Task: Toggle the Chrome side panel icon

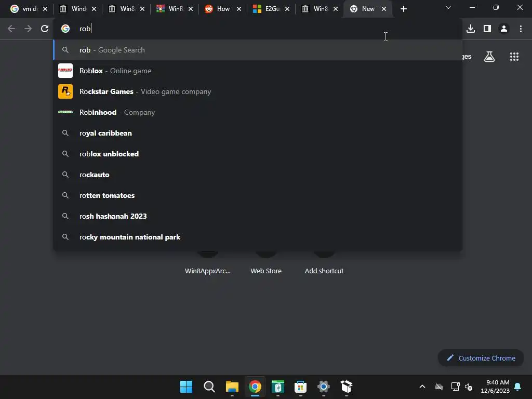Action: click(487, 29)
